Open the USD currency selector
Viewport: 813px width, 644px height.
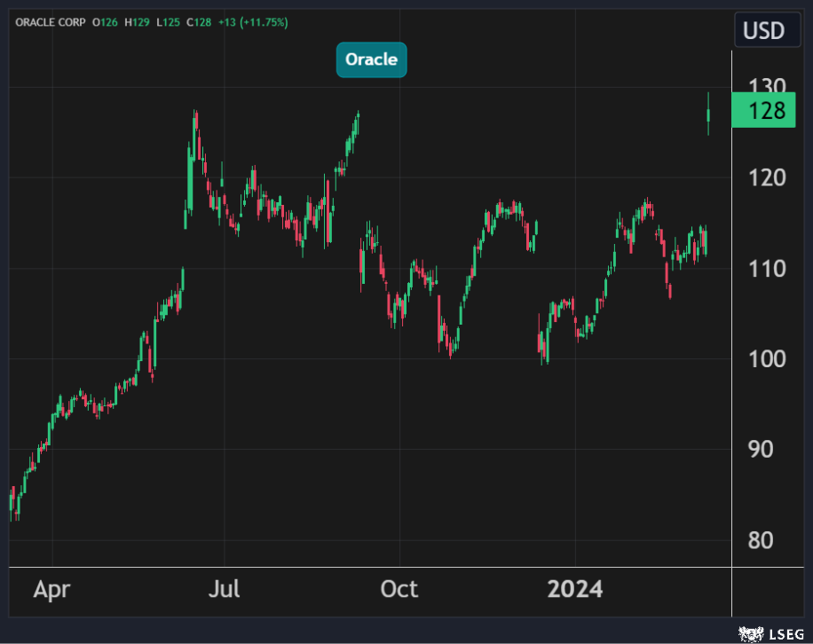(763, 31)
